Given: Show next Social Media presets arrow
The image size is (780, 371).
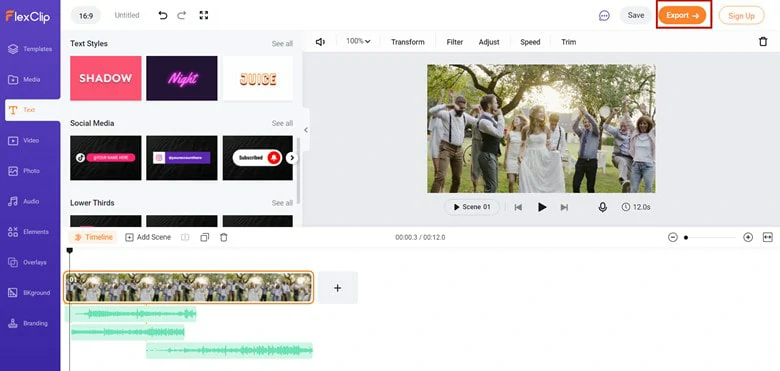Looking at the screenshot, I should click(x=292, y=158).
